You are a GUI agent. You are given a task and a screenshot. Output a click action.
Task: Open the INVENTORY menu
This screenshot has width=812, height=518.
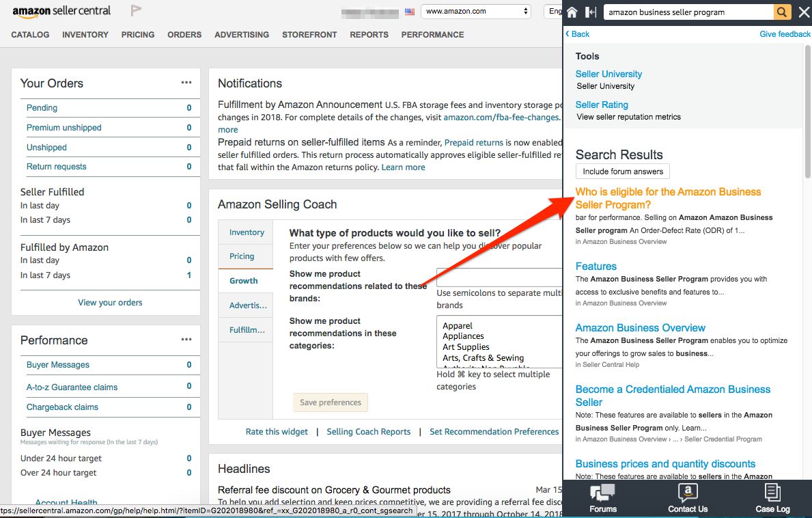click(x=85, y=35)
